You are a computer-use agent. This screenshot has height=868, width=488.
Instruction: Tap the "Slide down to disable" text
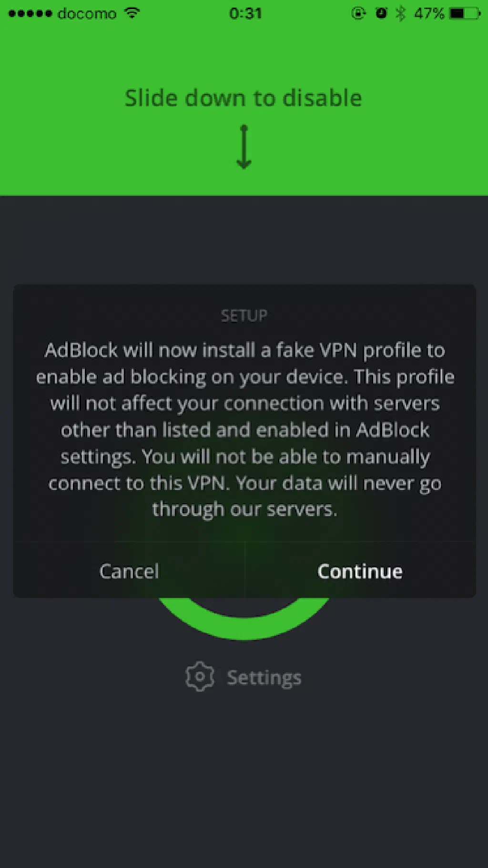coord(244,98)
